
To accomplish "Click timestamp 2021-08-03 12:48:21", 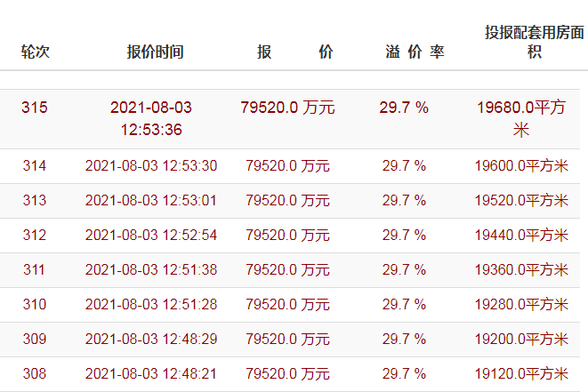I will 151,373.
